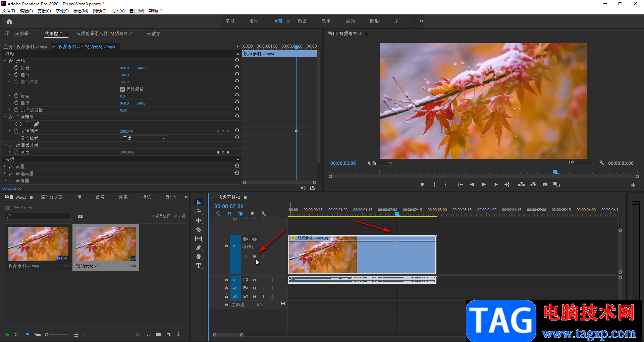Select the Type tool
The image size is (644, 342).
pyautogui.click(x=199, y=266)
